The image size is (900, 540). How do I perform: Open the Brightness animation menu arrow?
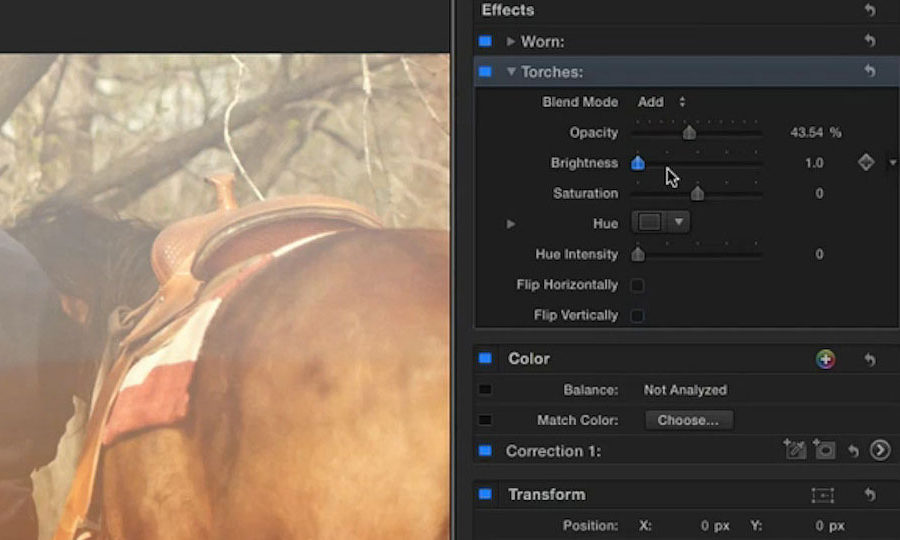(x=893, y=163)
